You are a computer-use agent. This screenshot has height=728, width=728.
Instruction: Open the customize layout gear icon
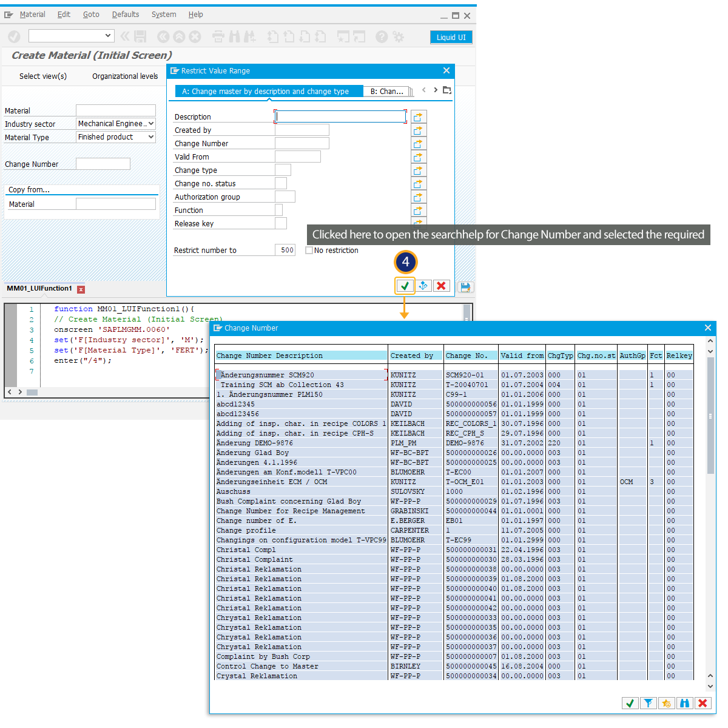399,36
